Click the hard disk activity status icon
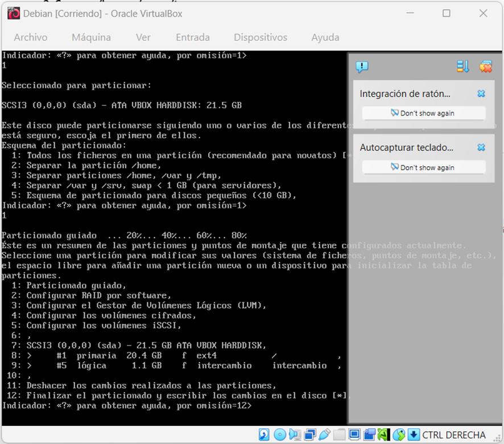The image size is (504, 444). click(264, 435)
